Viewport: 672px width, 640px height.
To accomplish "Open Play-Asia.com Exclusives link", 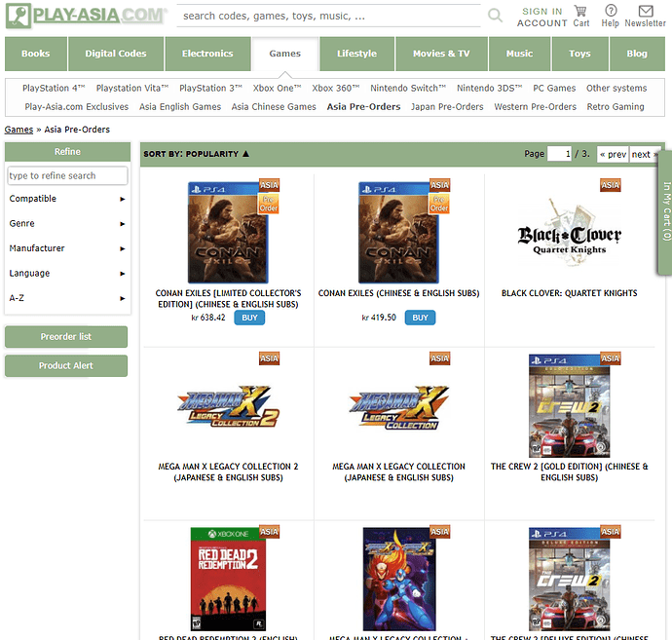I will (x=77, y=107).
